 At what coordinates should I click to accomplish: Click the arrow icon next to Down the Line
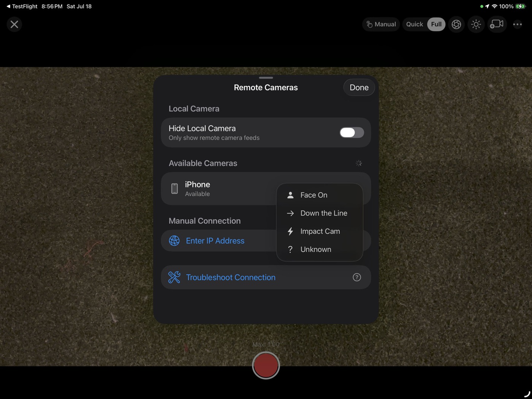coord(290,213)
